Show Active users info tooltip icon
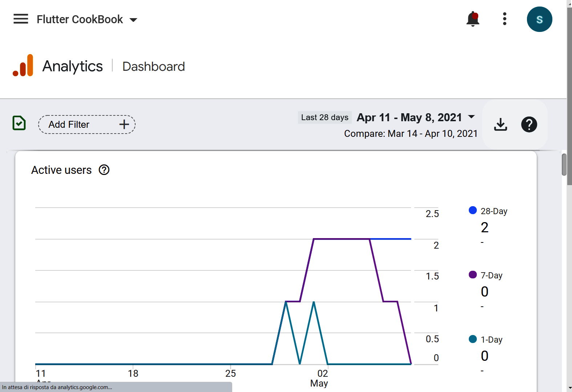The image size is (572, 392). tap(104, 170)
